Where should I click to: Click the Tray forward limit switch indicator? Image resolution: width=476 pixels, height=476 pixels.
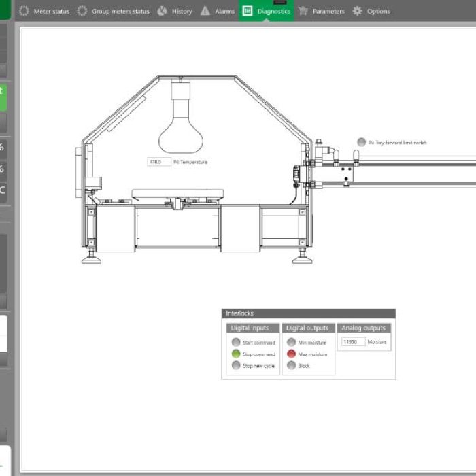click(x=361, y=142)
